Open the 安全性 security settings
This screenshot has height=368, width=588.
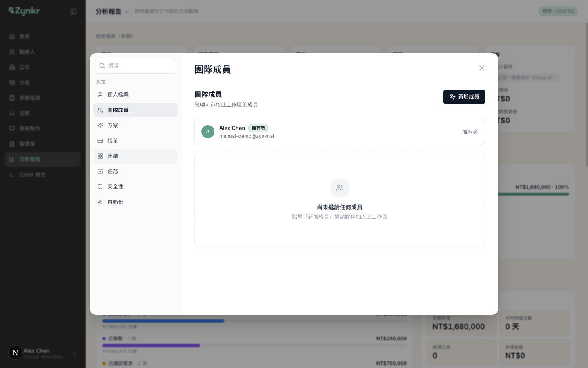click(x=135, y=187)
